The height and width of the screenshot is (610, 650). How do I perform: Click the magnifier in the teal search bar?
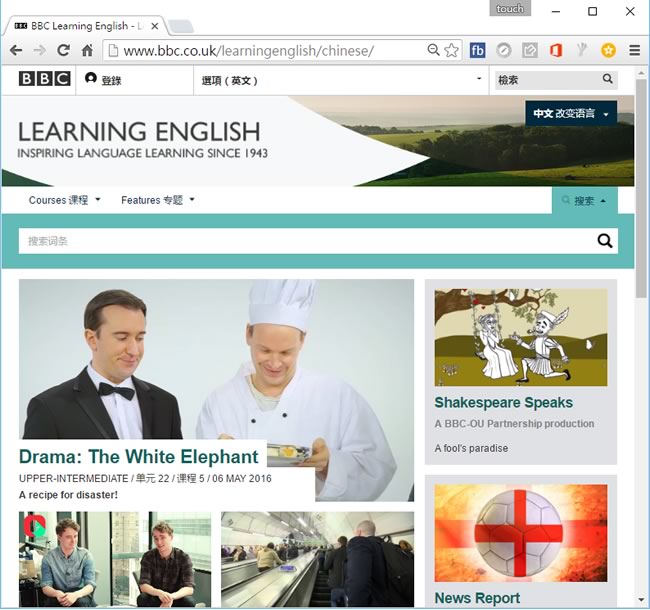point(604,241)
